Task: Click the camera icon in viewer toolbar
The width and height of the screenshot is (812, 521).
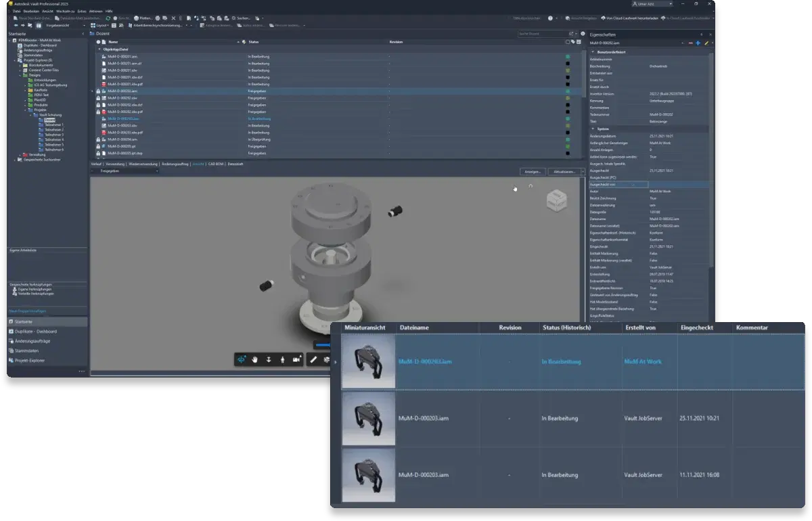Action: 296,359
